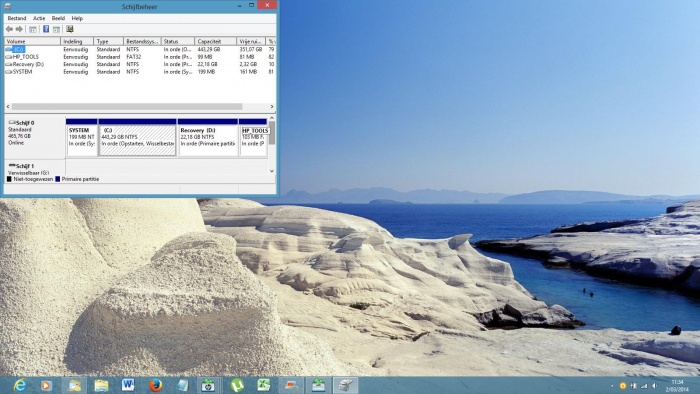700x394 pixels.
Task: Click the volume speaker icon in tray
Action: click(654, 386)
